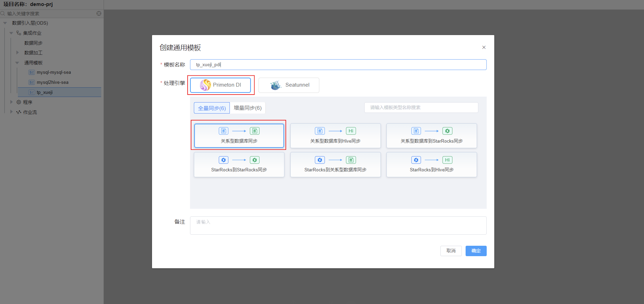Click the 确定 confirm button

(476, 251)
